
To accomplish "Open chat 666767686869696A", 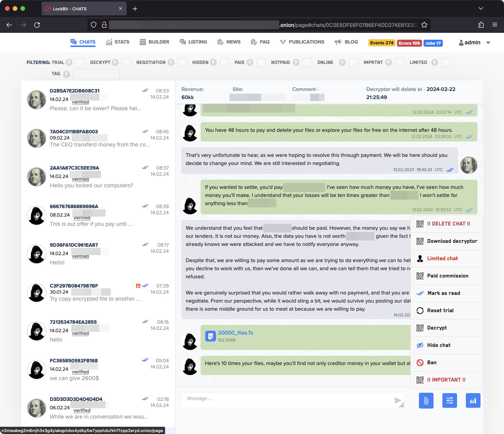I will click(x=98, y=215).
